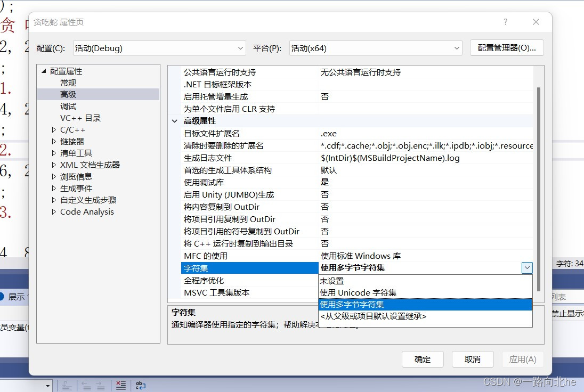This screenshot has height=392, width=584.
Task: Collapse the 配置属性 tree node
Action: (x=44, y=71)
